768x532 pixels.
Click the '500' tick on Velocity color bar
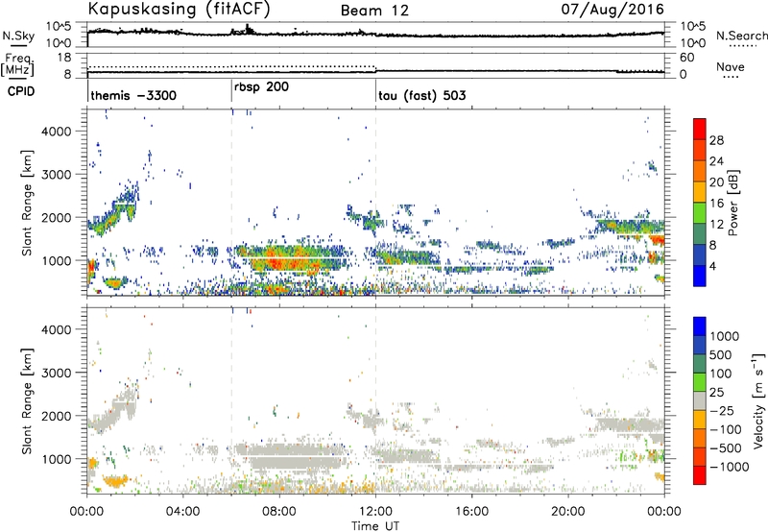(x=720, y=354)
